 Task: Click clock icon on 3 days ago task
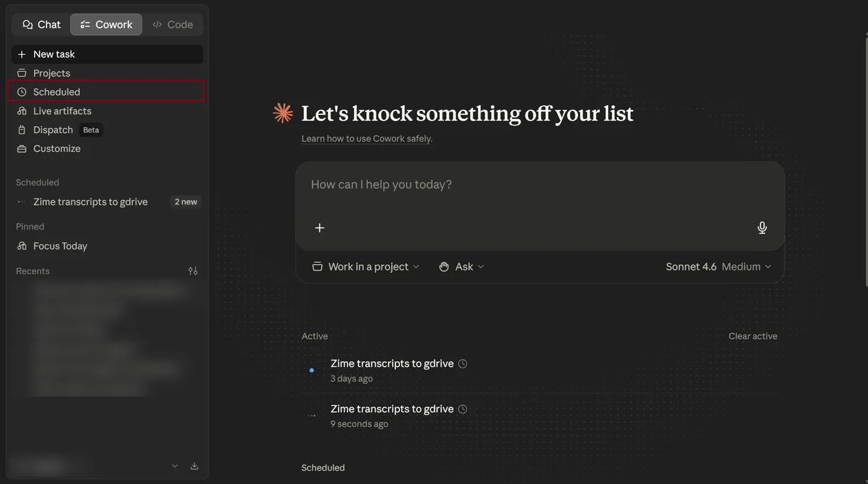point(463,364)
